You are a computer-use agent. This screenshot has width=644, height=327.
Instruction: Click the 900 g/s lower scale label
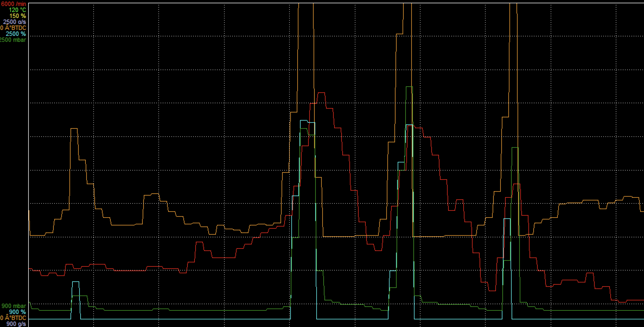coord(16,324)
